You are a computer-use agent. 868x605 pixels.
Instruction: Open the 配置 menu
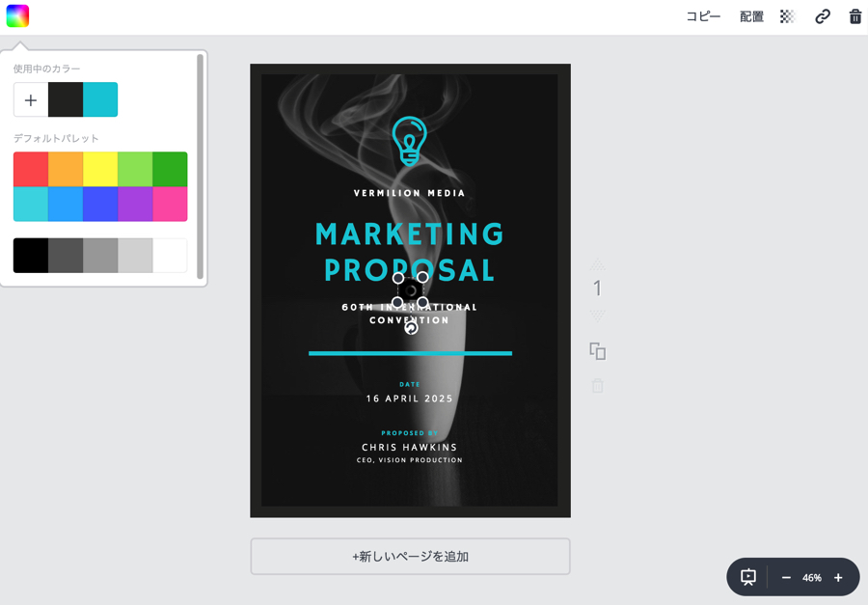(x=751, y=16)
